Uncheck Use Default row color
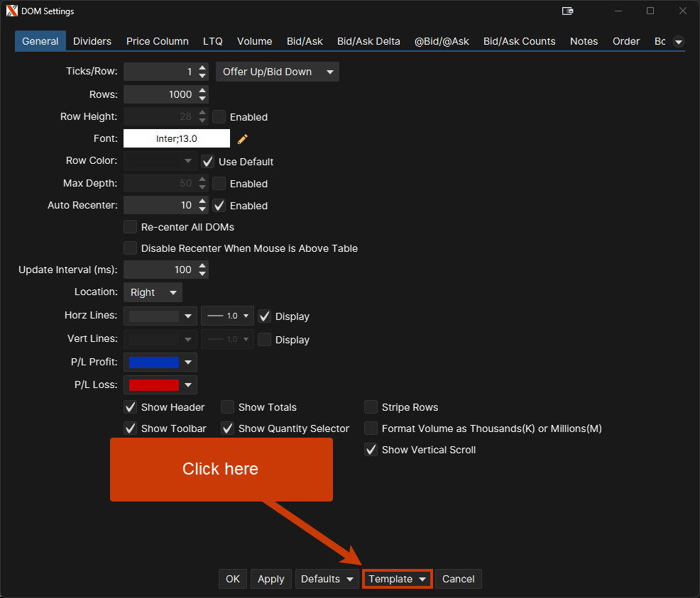Image resolution: width=700 pixels, height=598 pixels. 208,162
